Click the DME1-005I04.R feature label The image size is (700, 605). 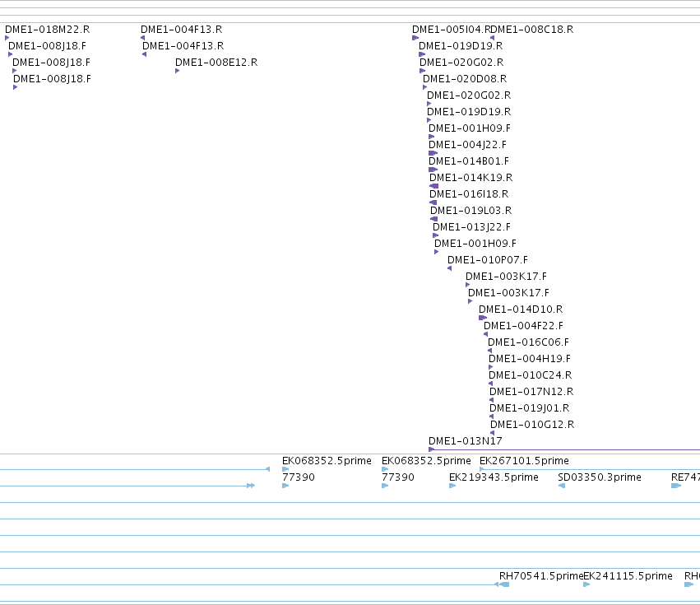pyautogui.click(x=451, y=30)
